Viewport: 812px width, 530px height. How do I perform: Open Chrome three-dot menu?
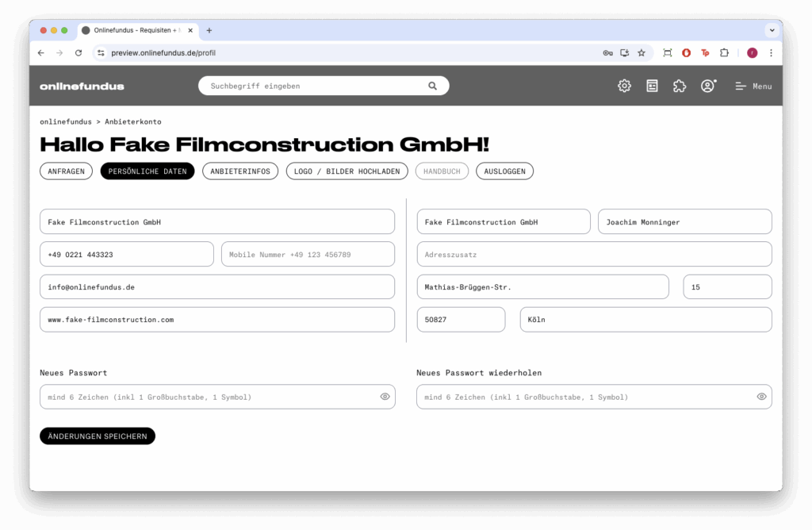[x=771, y=53]
